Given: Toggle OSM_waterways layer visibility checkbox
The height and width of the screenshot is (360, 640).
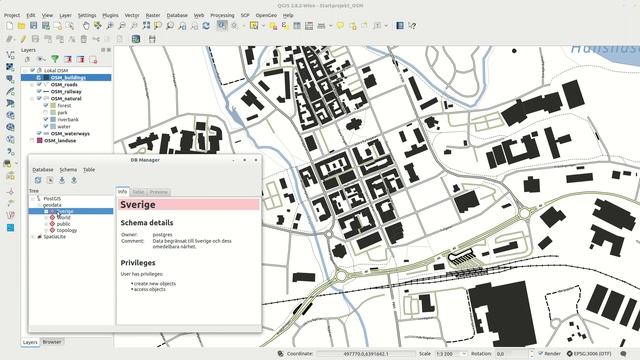Looking at the screenshot, I should click(x=39, y=133).
